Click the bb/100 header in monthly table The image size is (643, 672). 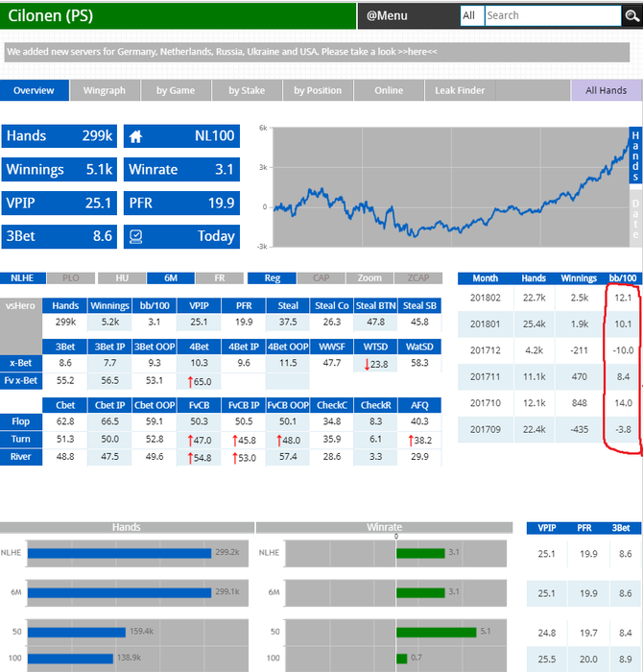623,278
